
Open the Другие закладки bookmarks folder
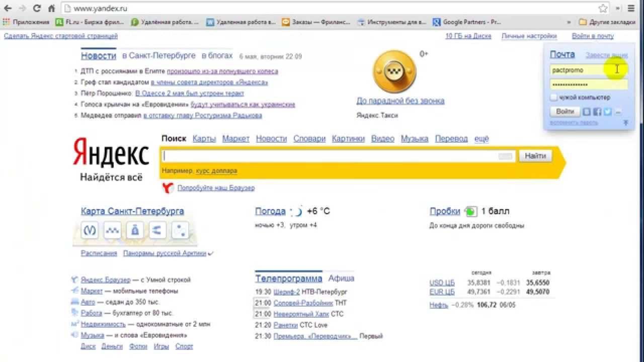[x=607, y=22]
